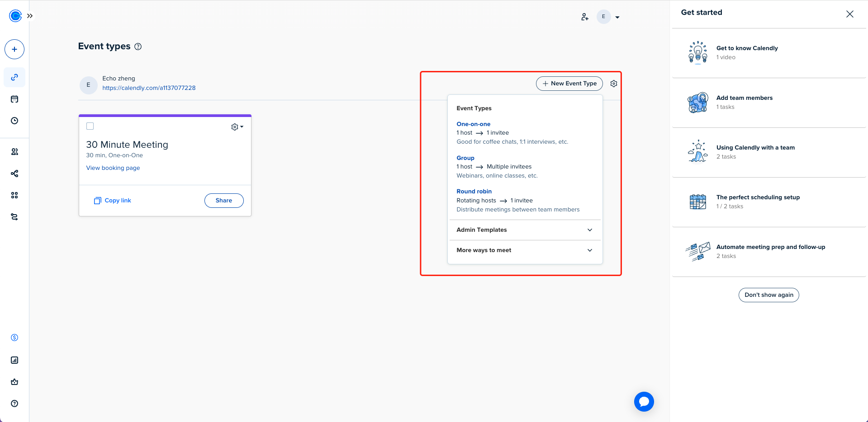This screenshot has height=422, width=868.
Task: Open Analytics chart icon in sidebar
Action: pyautogui.click(x=14, y=360)
